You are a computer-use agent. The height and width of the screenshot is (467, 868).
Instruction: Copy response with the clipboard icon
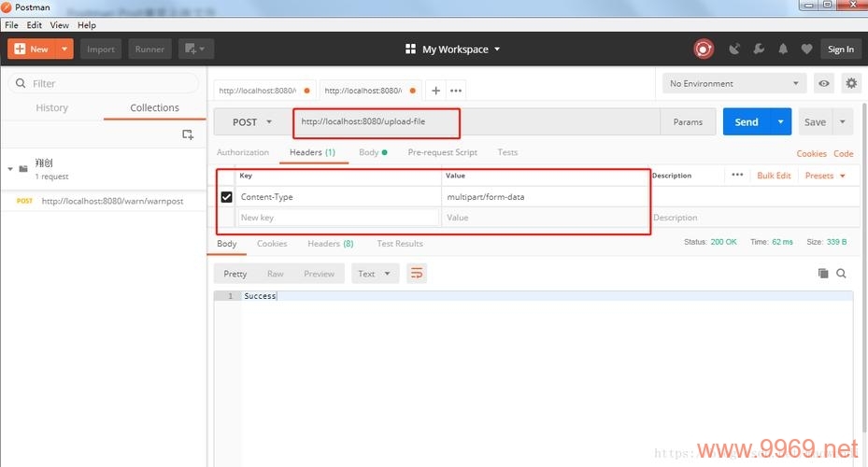click(x=823, y=274)
